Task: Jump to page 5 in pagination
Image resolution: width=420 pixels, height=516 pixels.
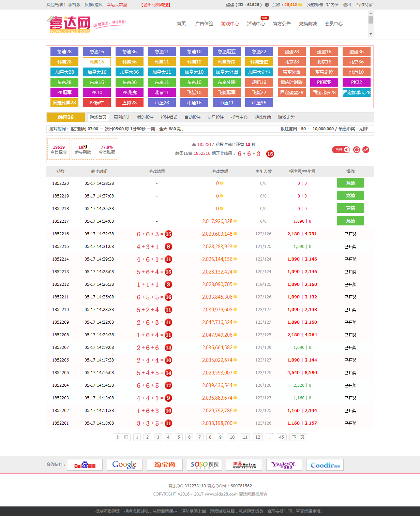Action: click(x=179, y=437)
